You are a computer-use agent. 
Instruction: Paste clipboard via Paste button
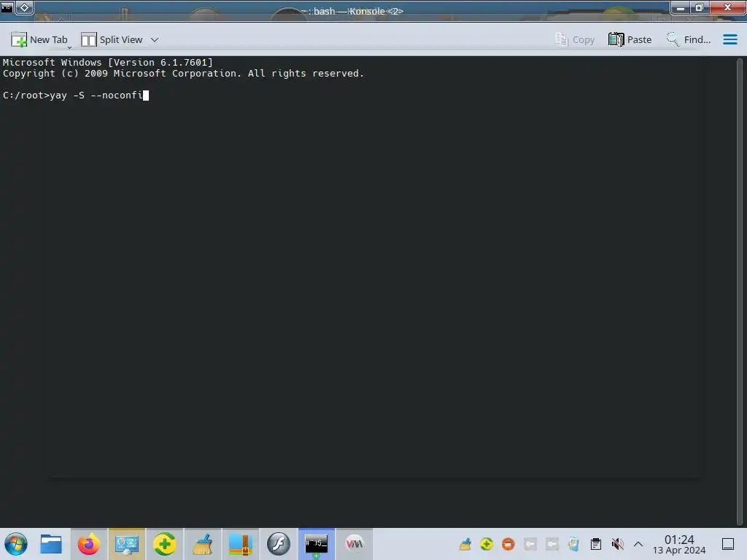630,40
